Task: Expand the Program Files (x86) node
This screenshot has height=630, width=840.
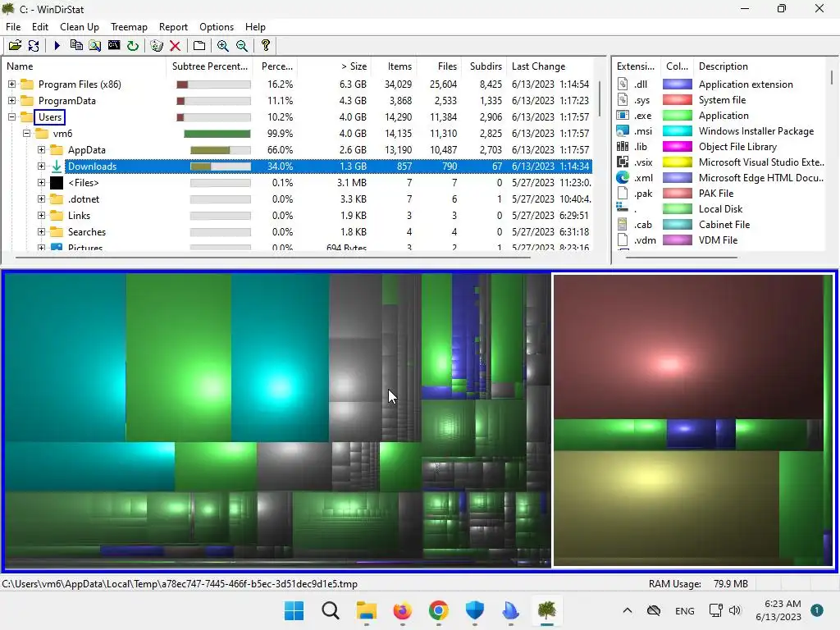Action: pos(11,84)
